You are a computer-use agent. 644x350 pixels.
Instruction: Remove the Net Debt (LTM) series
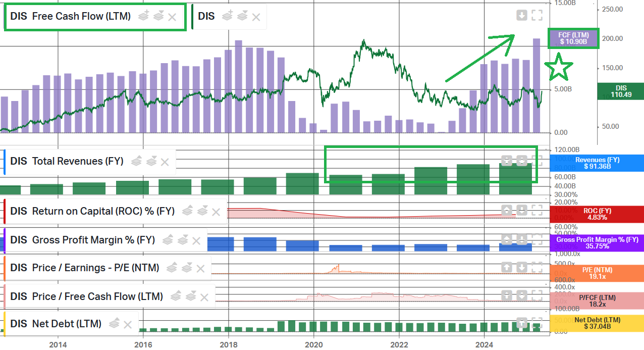tap(128, 324)
